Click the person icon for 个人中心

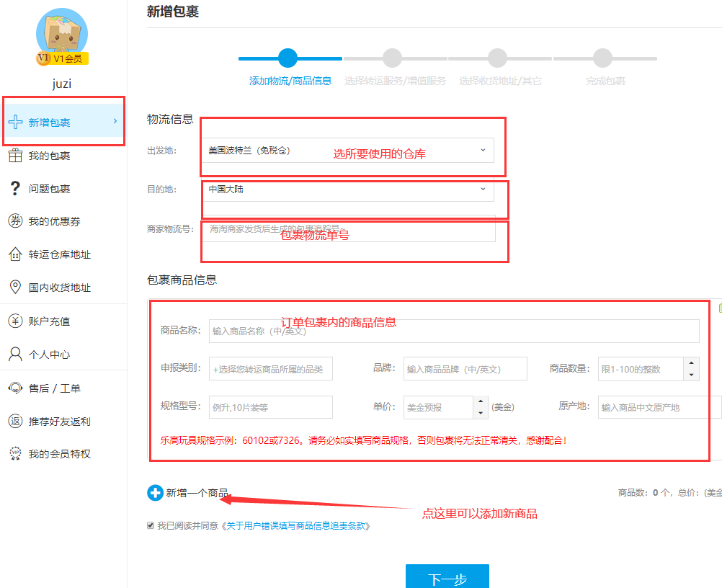[x=15, y=354]
